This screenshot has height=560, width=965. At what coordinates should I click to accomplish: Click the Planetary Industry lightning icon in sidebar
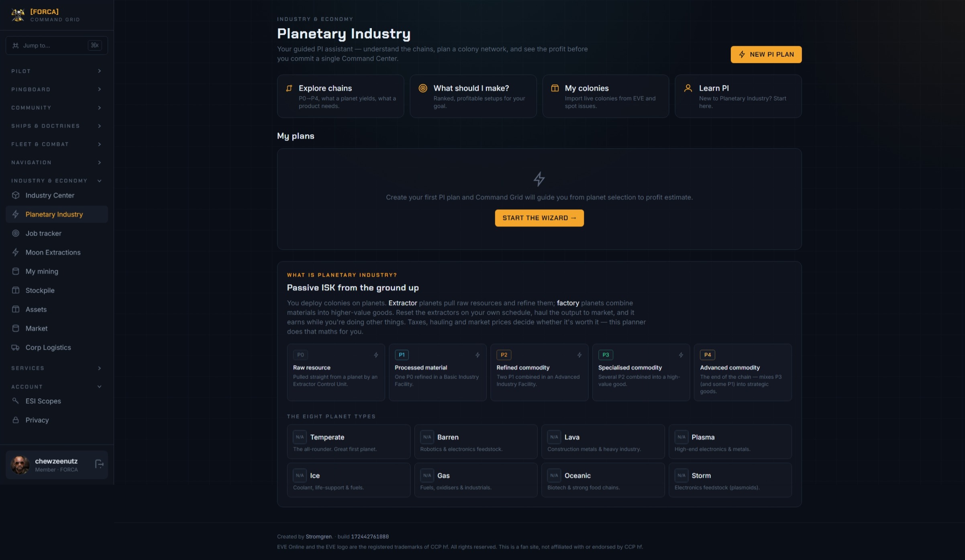tap(16, 214)
